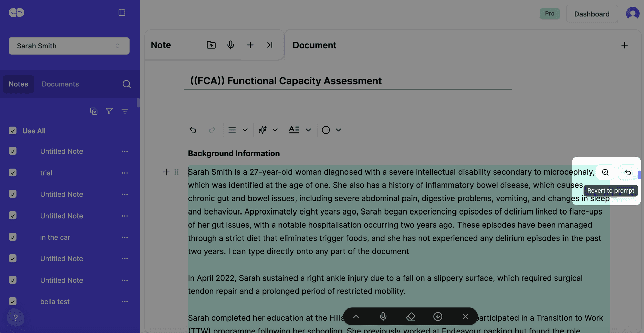The image size is (644, 333).
Task: Uncheck the trial note checkbox
Action: [13, 173]
